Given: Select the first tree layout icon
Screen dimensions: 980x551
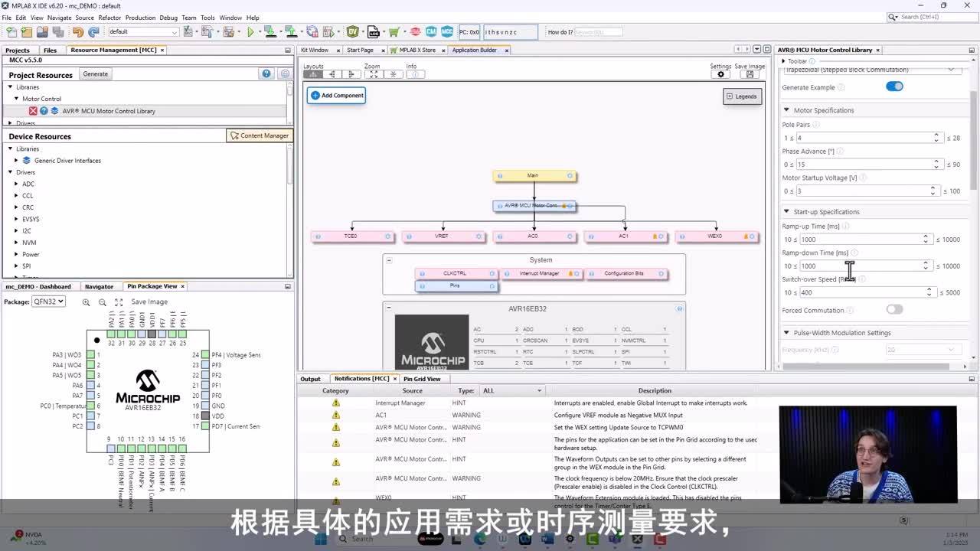Looking at the screenshot, I should [313, 74].
